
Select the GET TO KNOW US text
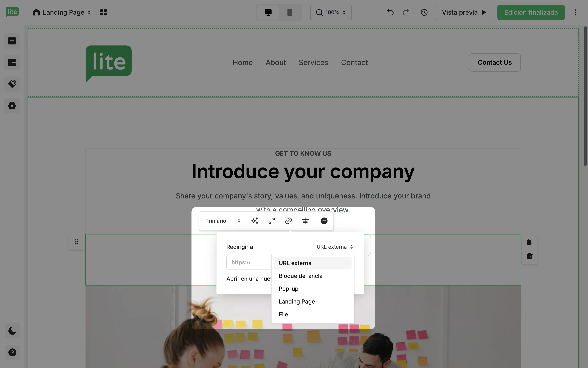(303, 154)
